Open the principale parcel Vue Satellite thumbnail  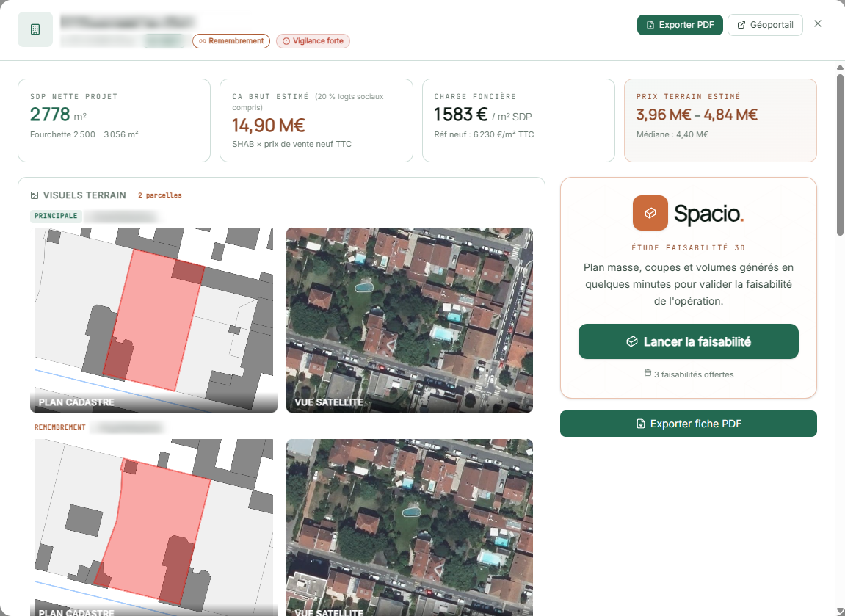[410, 320]
